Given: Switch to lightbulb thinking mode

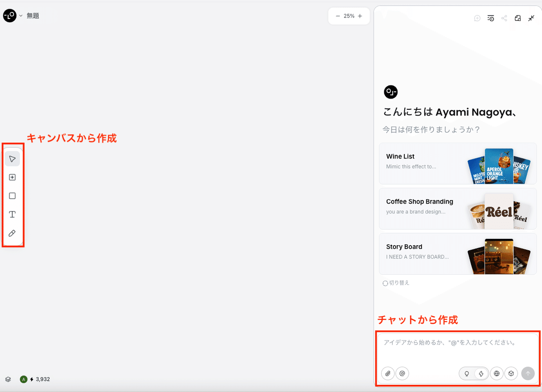Looking at the screenshot, I should pyautogui.click(x=467, y=373).
